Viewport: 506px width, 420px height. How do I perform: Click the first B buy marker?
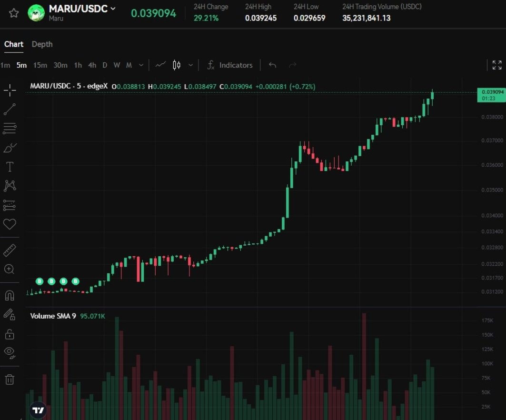click(x=40, y=281)
